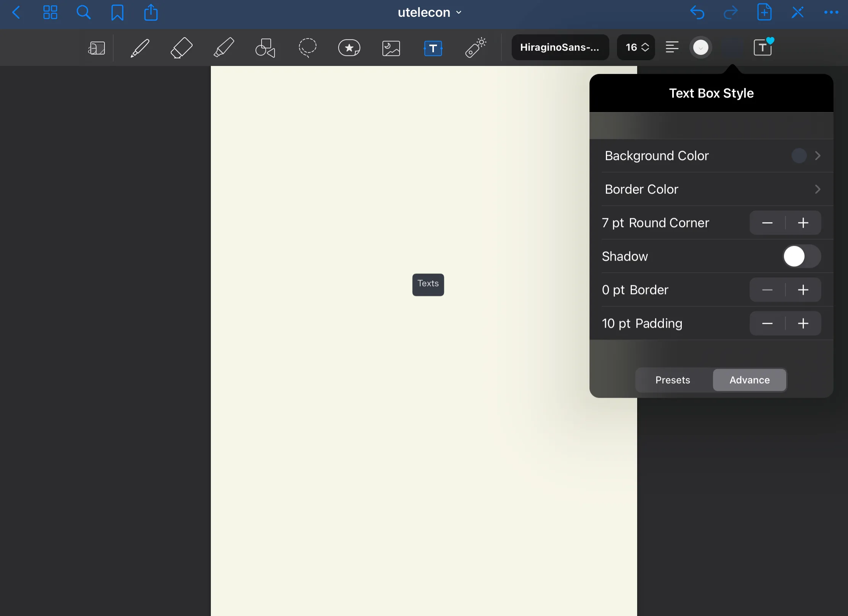Select the Pen tool
848x616 pixels.
coord(140,48)
